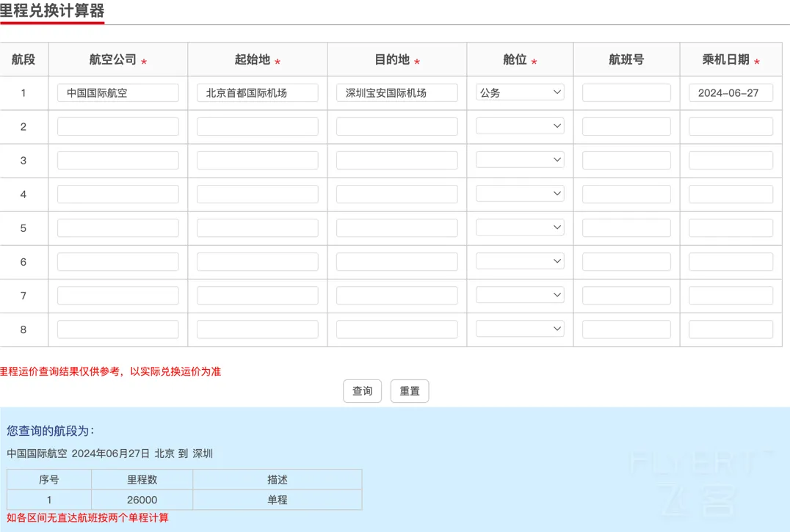Click the travel date input in row 5

tap(731, 227)
